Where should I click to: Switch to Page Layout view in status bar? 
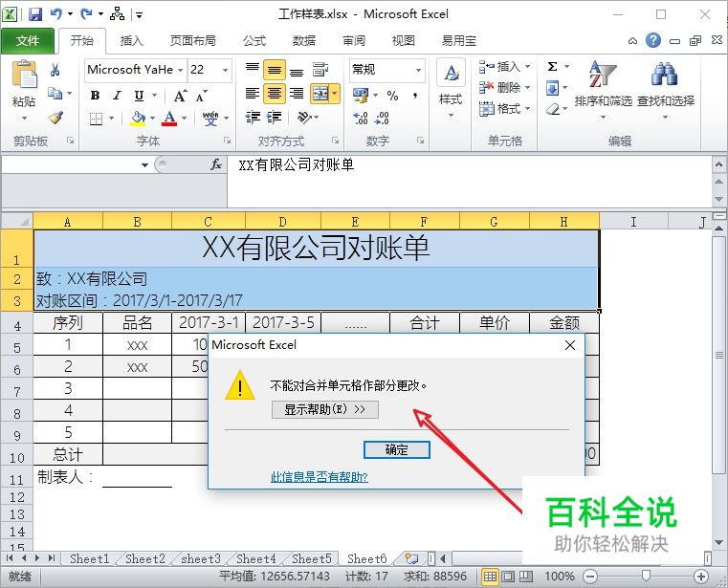pyautogui.click(x=508, y=577)
